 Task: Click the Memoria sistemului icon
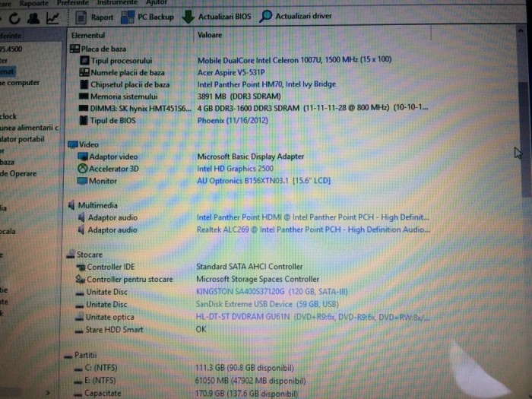pos(84,97)
